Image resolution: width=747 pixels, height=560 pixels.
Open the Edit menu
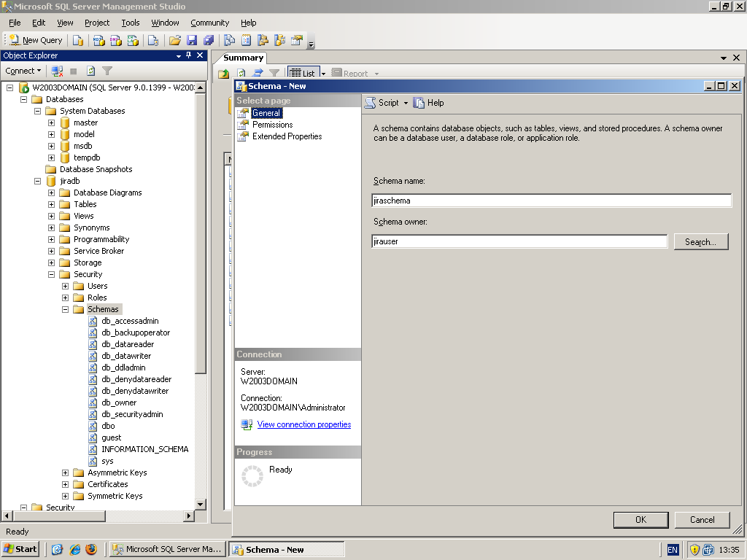click(39, 23)
